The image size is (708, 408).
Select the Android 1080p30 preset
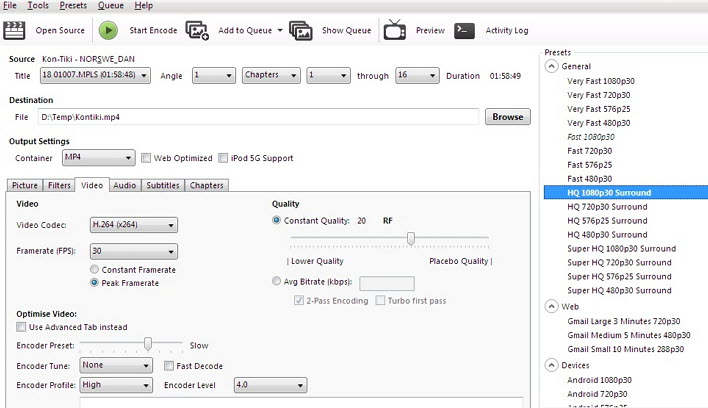click(x=599, y=380)
